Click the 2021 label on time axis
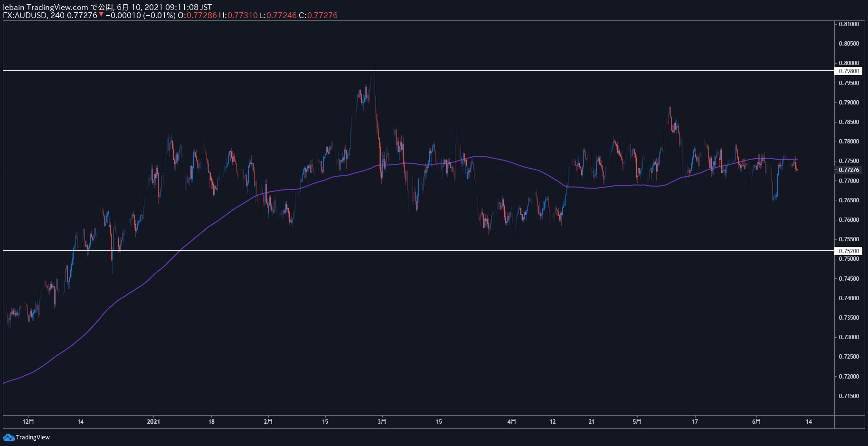 [153, 422]
